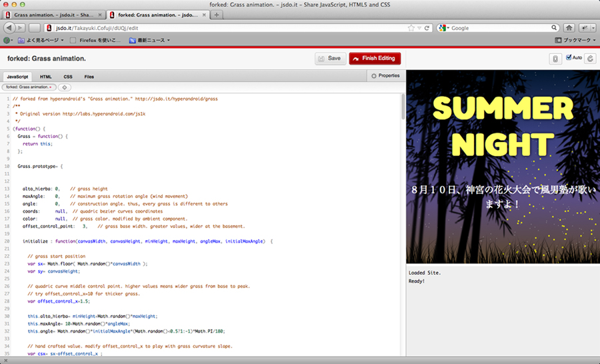The image size is (600, 364).
Task: Click the reload preview icon
Action: pyautogui.click(x=590, y=59)
